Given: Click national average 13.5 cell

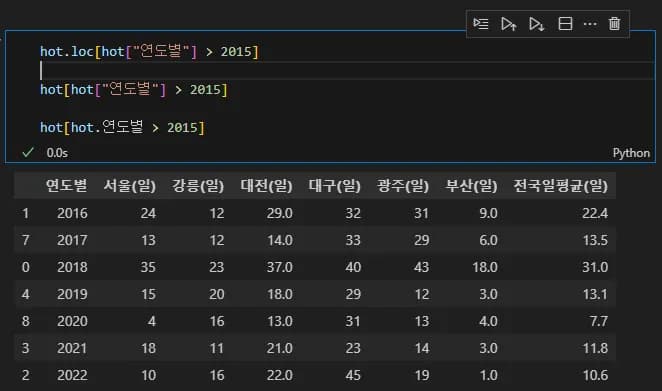Looking at the screenshot, I should pyautogui.click(x=595, y=240).
